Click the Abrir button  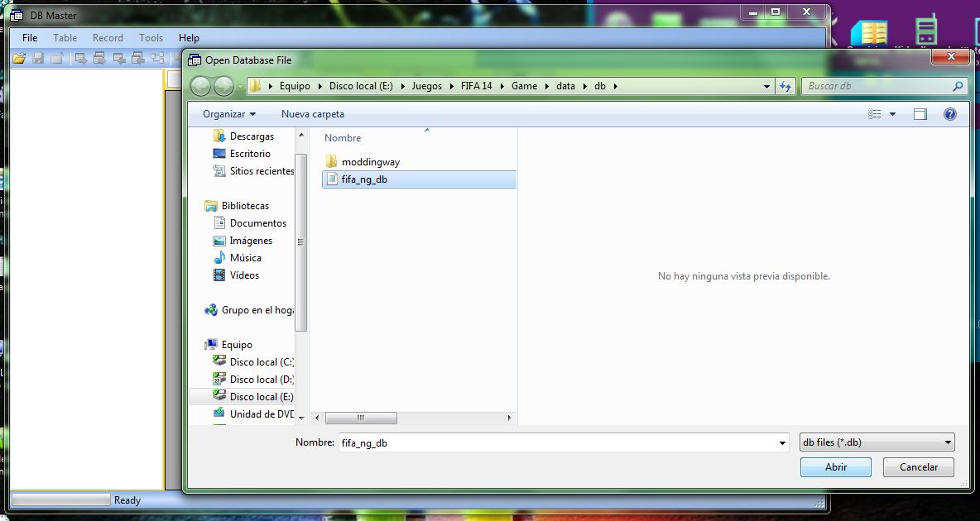[835, 467]
